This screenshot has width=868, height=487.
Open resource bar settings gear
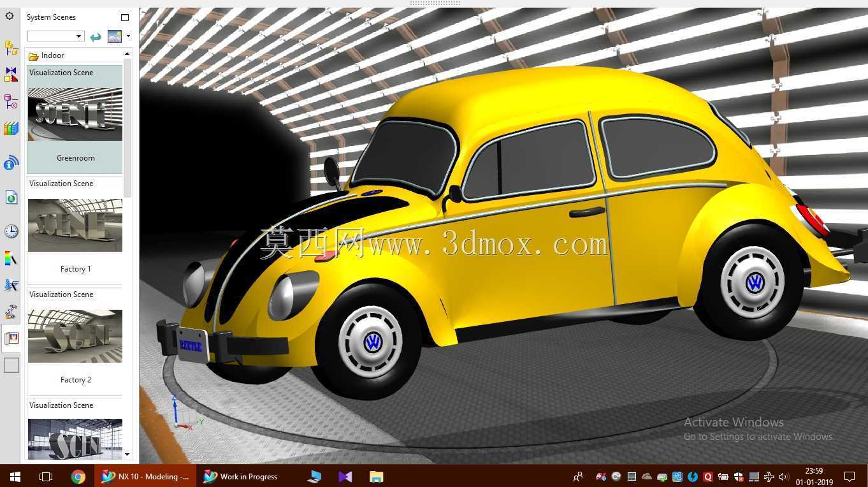point(10,16)
